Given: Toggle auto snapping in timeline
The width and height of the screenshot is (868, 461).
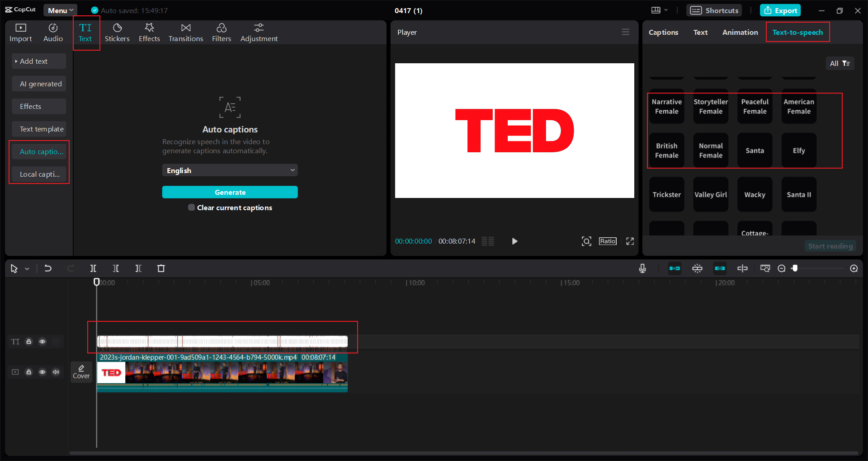Looking at the screenshot, I should tap(697, 268).
